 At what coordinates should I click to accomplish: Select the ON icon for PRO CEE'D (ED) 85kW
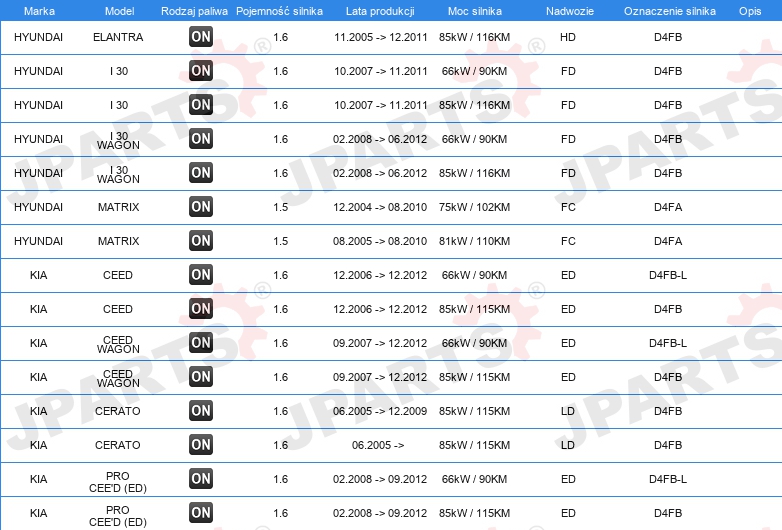[201, 513]
